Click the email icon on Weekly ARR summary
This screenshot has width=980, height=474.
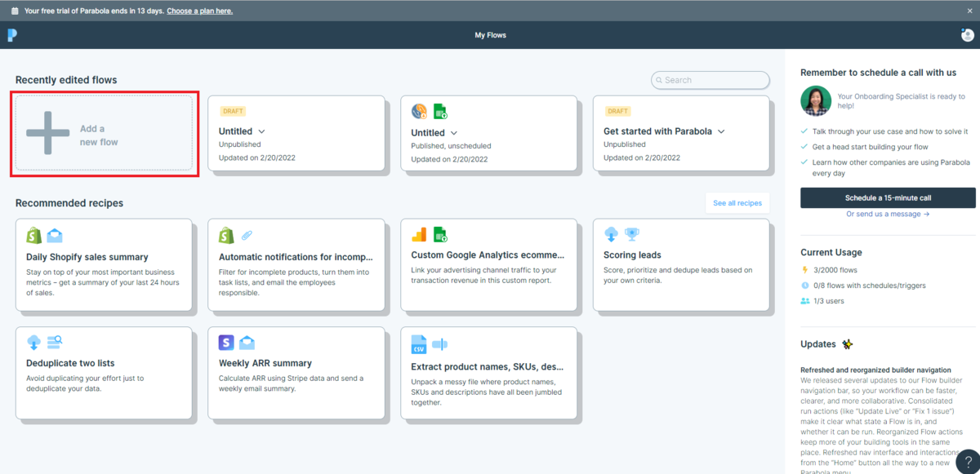[x=247, y=343]
